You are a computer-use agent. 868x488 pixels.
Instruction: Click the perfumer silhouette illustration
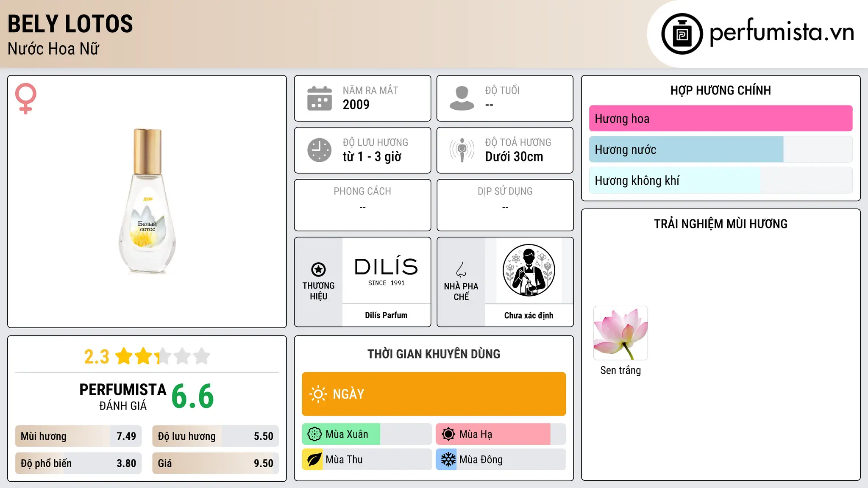tap(529, 270)
